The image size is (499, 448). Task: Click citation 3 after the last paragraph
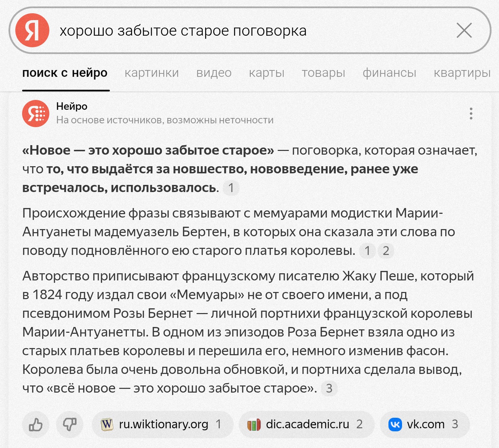[x=329, y=389]
